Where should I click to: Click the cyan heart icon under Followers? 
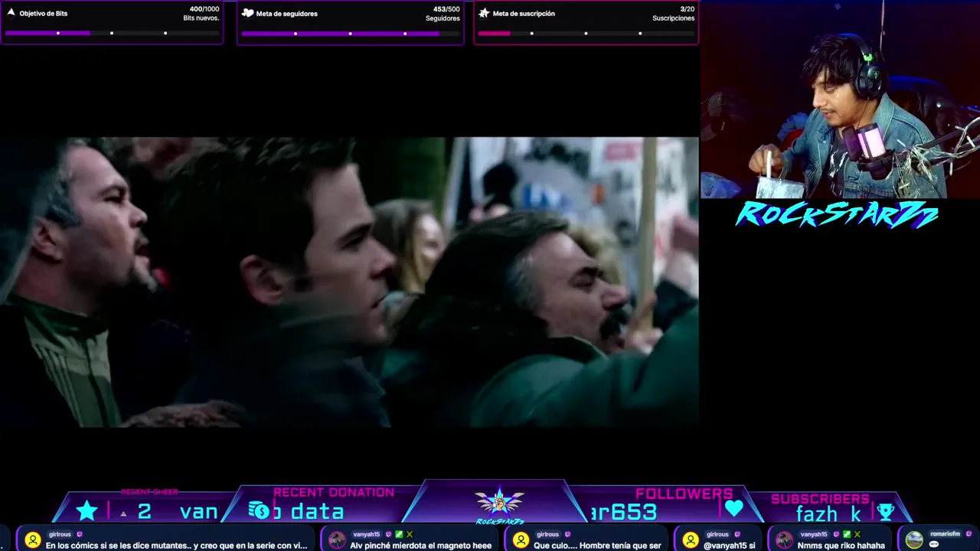click(733, 508)
